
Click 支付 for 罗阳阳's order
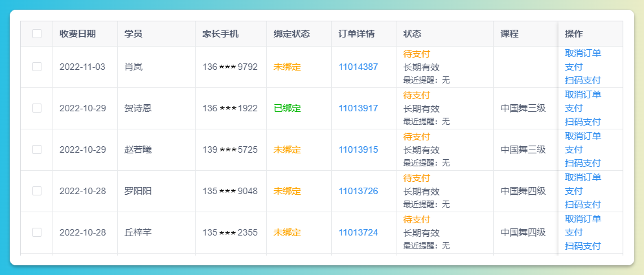[x=574, y=192]
